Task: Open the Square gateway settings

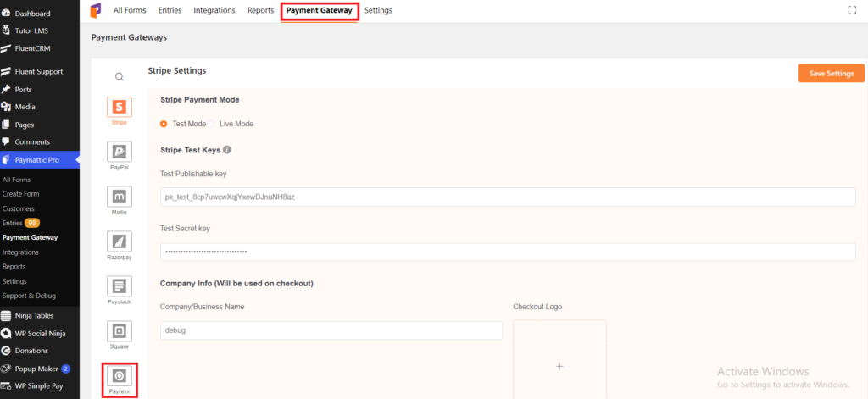Action: pyautogui.click(x=119, y=331)
